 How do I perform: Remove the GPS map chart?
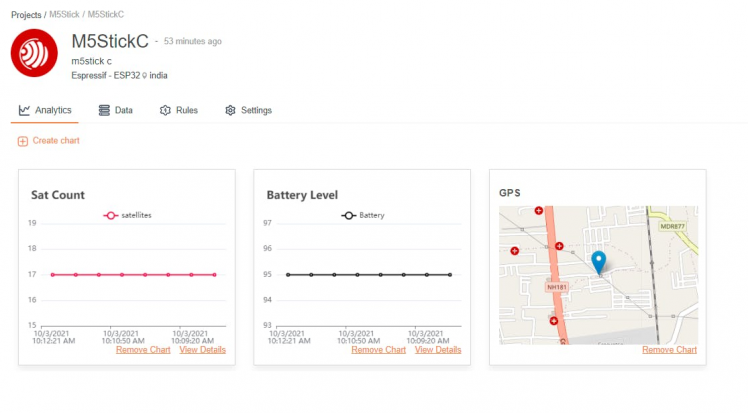(x=669, y=350)
